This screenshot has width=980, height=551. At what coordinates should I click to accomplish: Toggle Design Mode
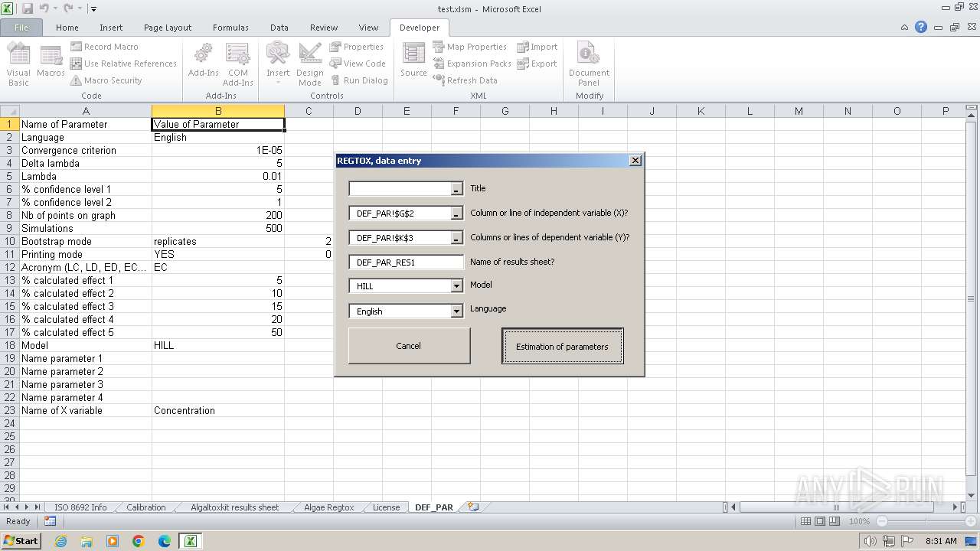(310, 64)
